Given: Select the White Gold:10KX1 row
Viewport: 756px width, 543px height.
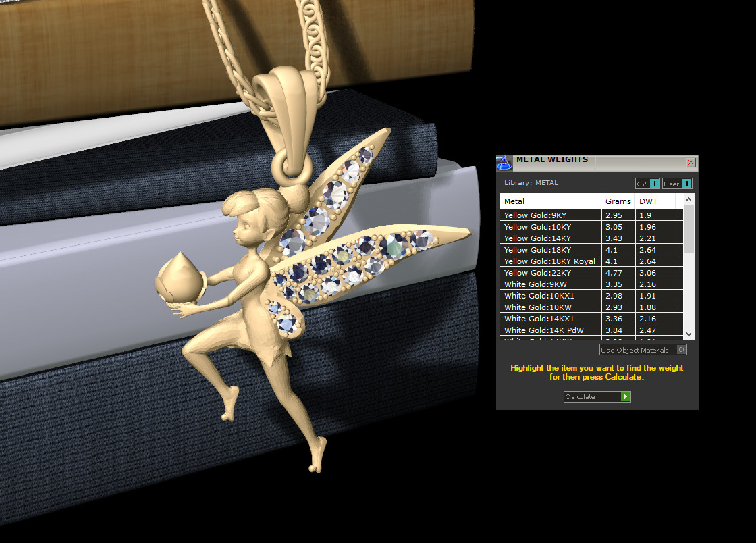Looking at the screenshot, I should pyautogui.click(x=591, y=296).
